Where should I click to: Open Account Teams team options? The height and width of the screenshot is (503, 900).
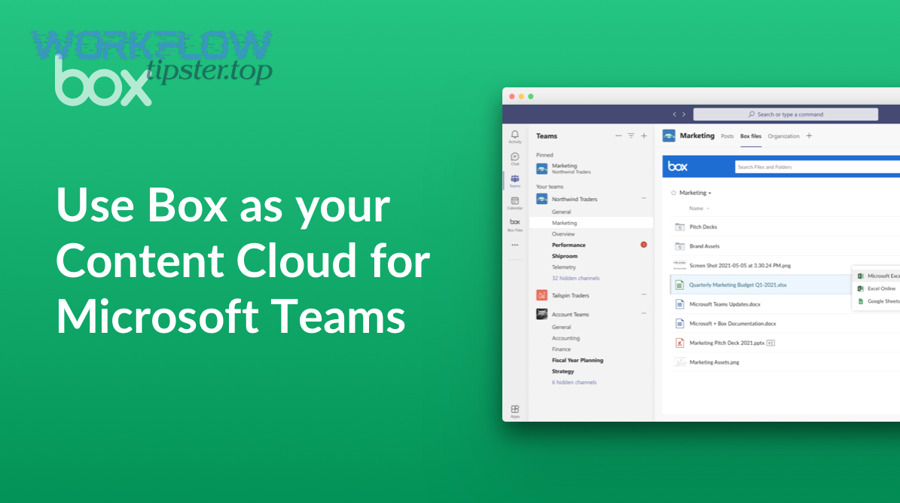644,314
